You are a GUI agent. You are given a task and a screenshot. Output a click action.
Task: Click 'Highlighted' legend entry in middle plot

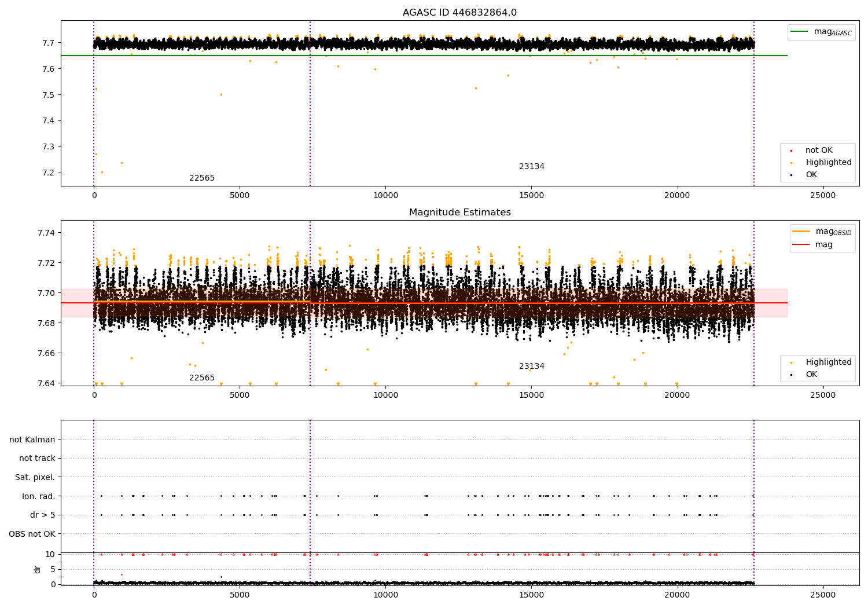[x=829, y=362]
